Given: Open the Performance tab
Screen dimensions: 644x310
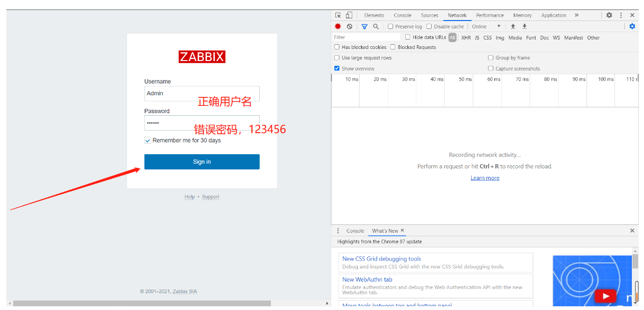Looking at the screenshot, I should click(490, 15).
